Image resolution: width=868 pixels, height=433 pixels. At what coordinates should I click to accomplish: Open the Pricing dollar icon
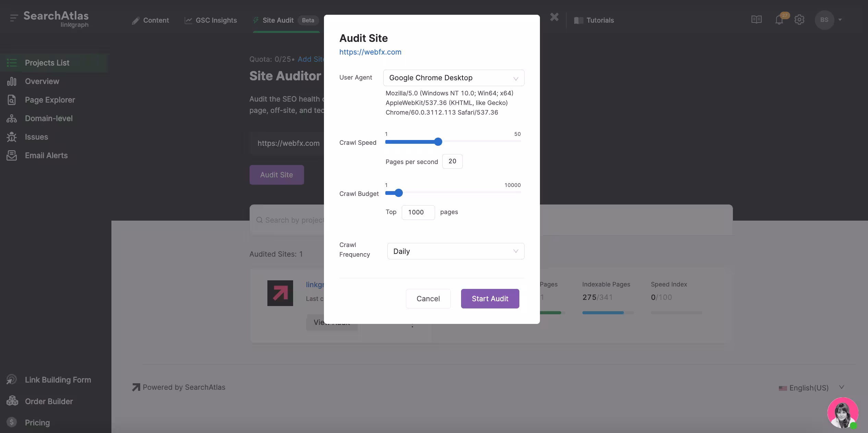point(12,422)
